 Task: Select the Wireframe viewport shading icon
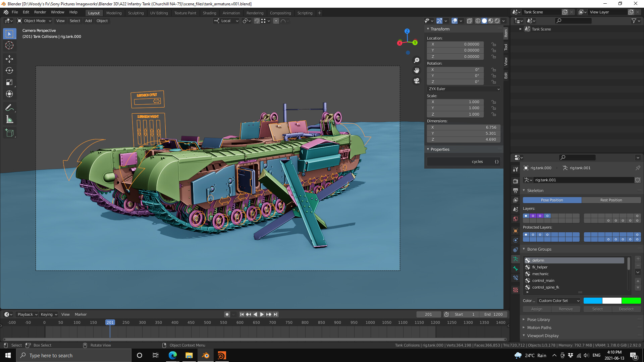(478, 20)
